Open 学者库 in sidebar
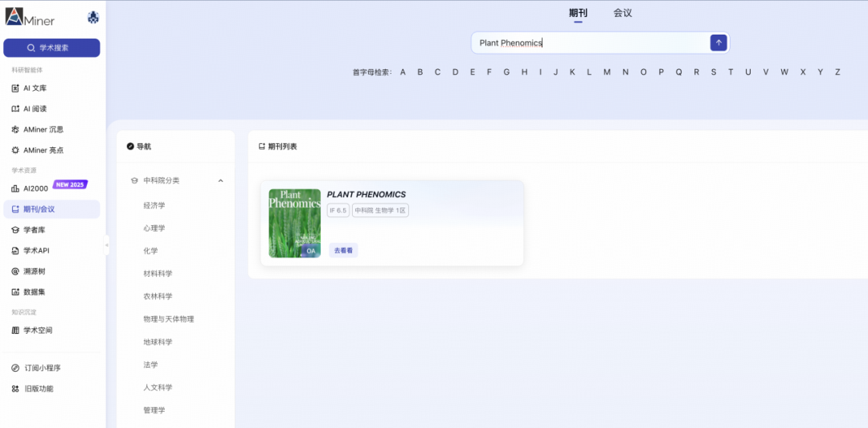Viewport: 868px width, 428px height. tap(51, 229)
